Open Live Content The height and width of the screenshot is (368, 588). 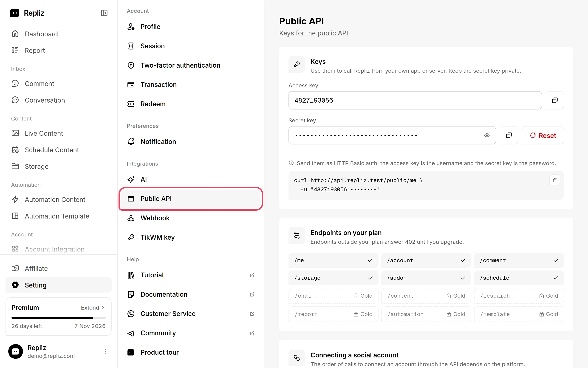[x=58, y=133]
